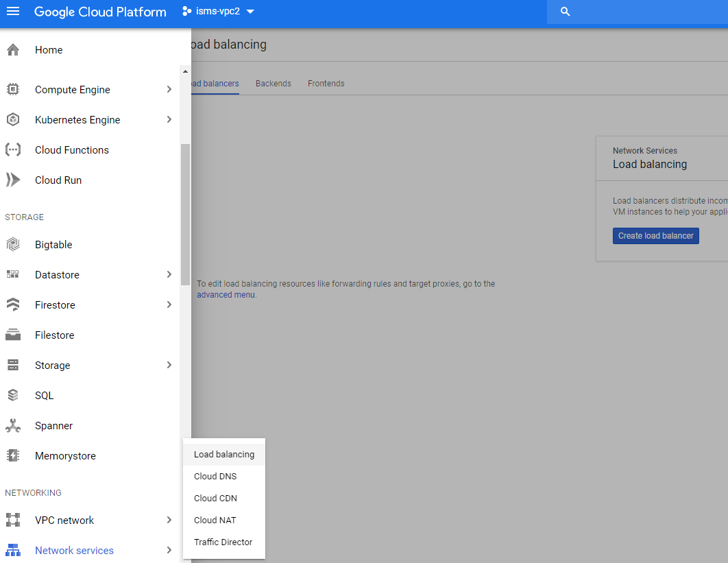Screen dimensions: 728x563
Task: Click the project icon beside isms-vpc2
Action: [x=186, y=11]
